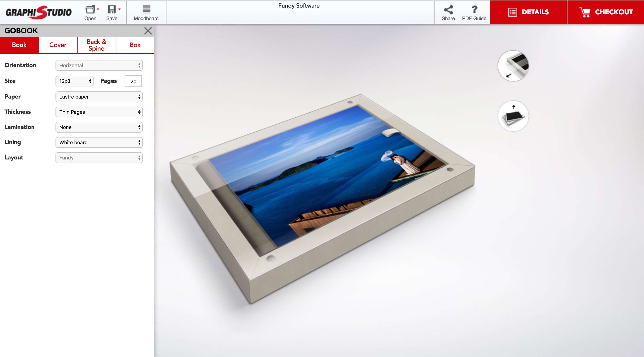Click the Paper label
The image size is (644, 357).
[x=13, y=97]
